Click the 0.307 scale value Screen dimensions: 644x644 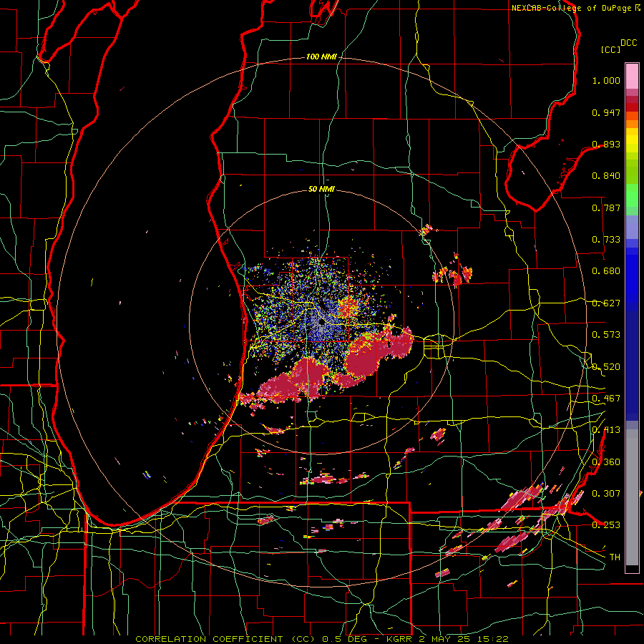(606, 494)
